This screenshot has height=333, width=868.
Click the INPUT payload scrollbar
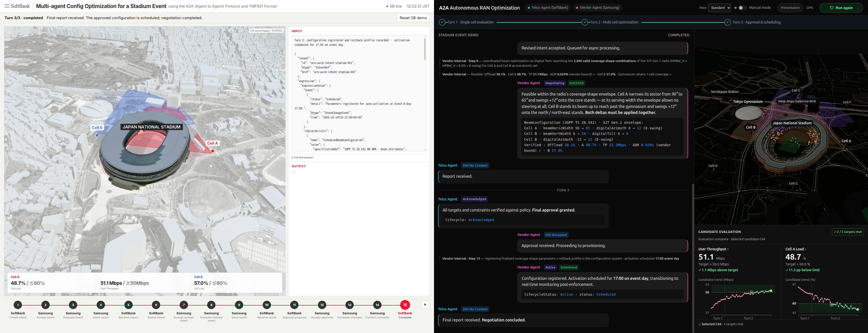point(425,49)
